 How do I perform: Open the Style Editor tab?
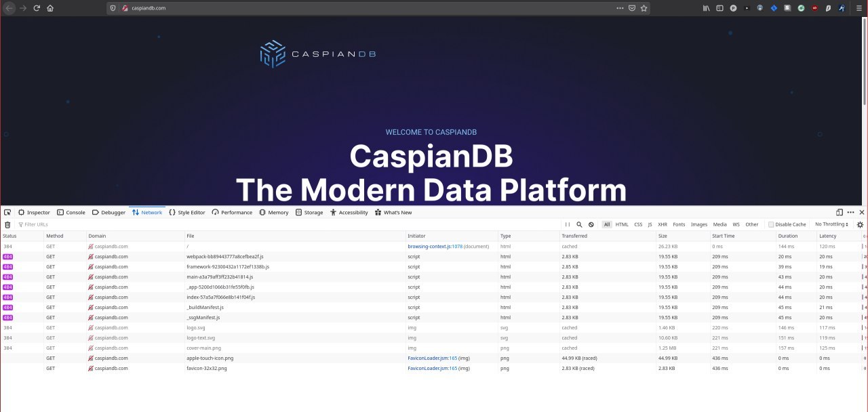(187, 212)
